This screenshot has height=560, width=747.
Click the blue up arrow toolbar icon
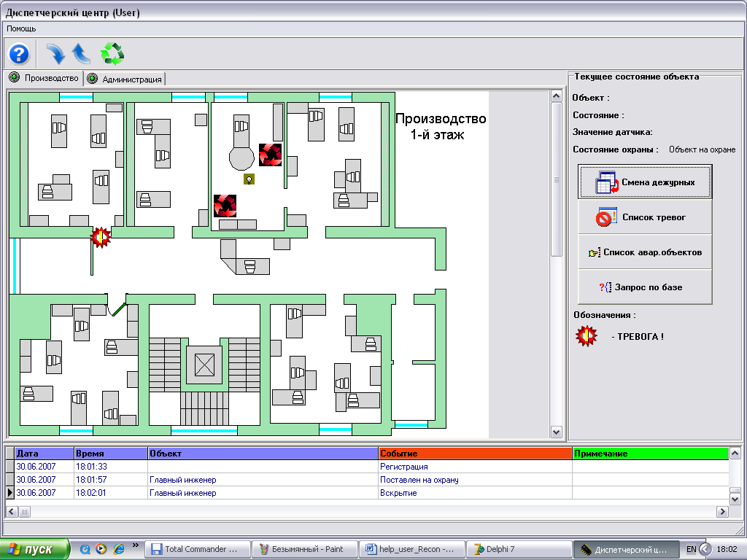click(81, 54)
